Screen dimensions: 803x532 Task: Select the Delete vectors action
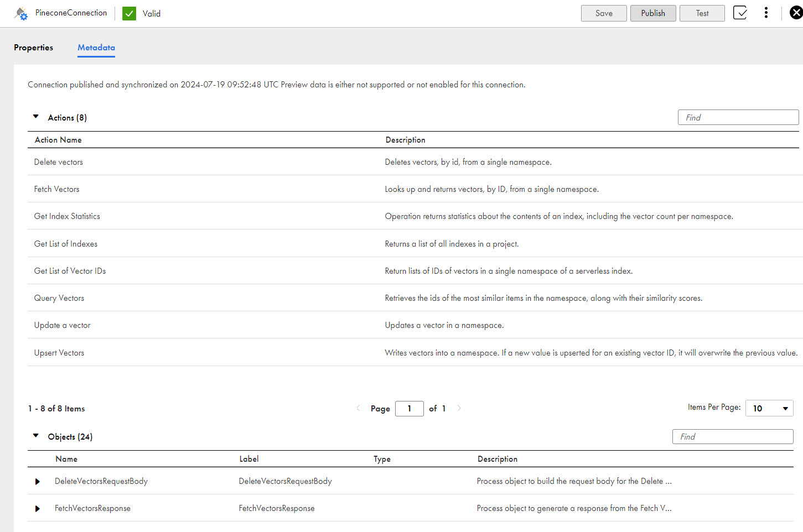59,162
